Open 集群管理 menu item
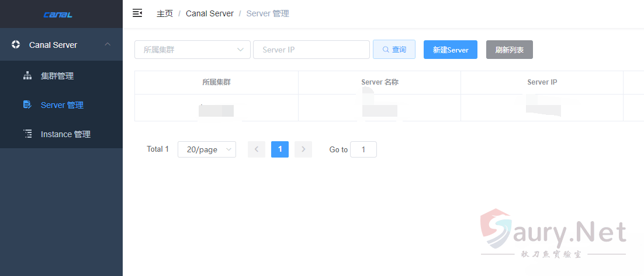The width and height of the screenshot is (644, 276). click(57, 76)
